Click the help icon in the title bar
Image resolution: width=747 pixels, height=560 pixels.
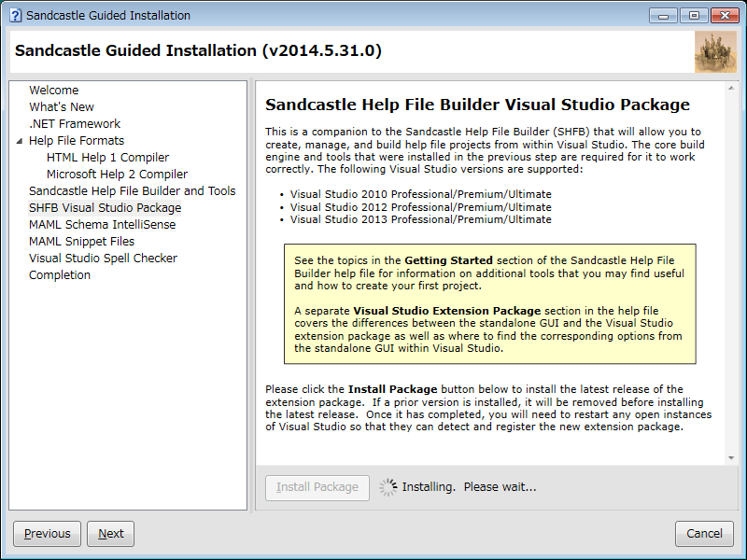15,15
